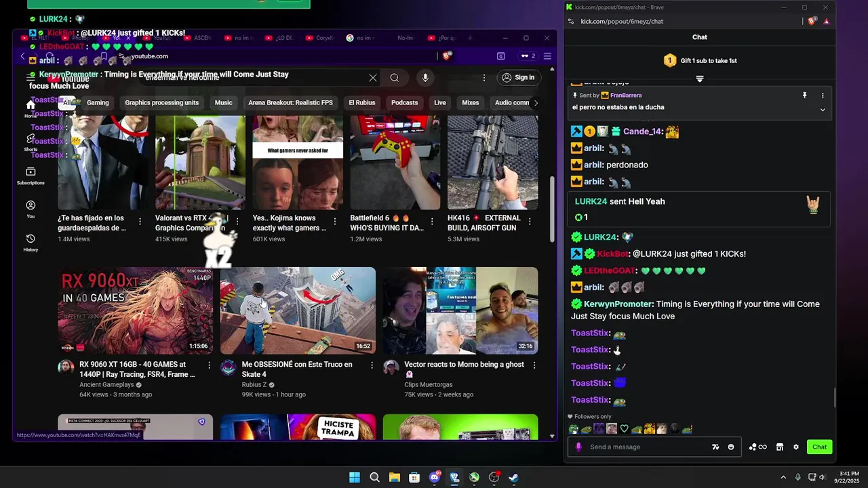Screen dimensions: 868x488
Task: Click the YouTube search magnifier button
Action: (394, 78)
